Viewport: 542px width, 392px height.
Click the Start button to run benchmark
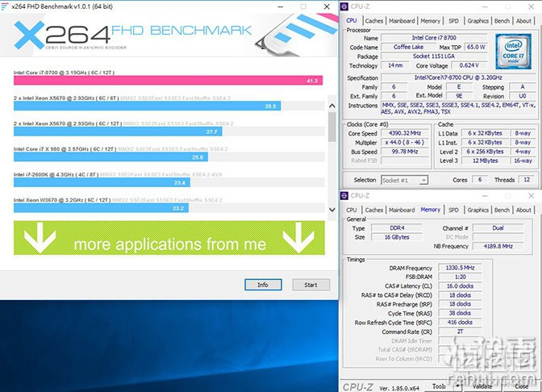click(311, 285)
